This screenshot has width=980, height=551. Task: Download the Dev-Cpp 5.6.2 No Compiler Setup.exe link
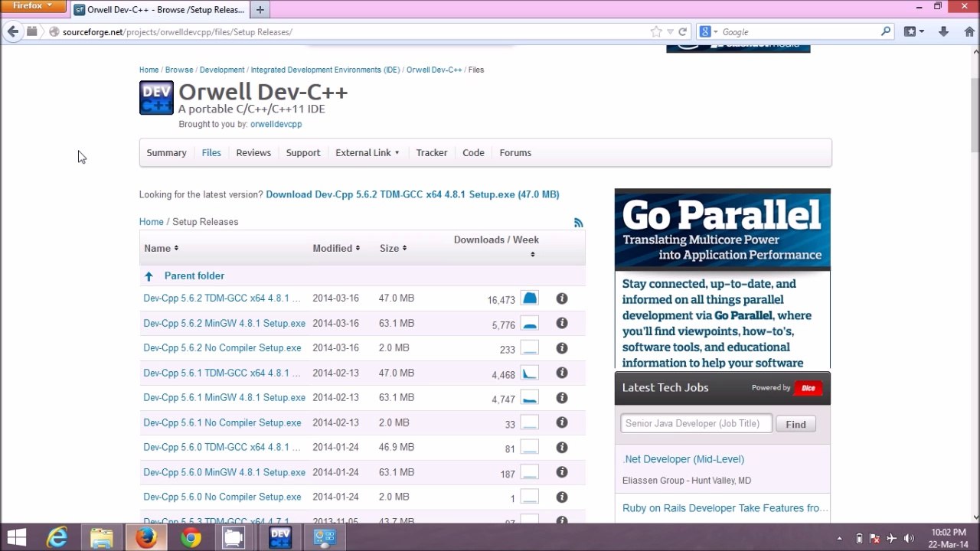tap(222, 348)
